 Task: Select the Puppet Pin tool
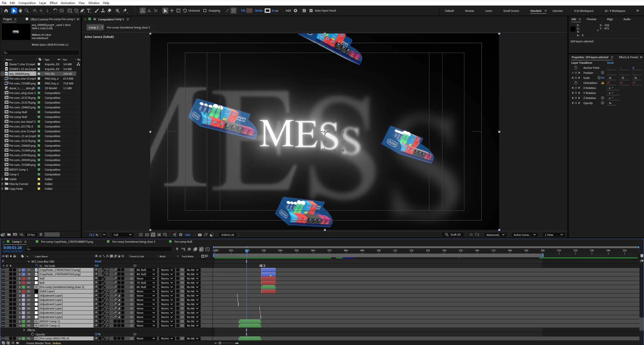tap(125, 11)
